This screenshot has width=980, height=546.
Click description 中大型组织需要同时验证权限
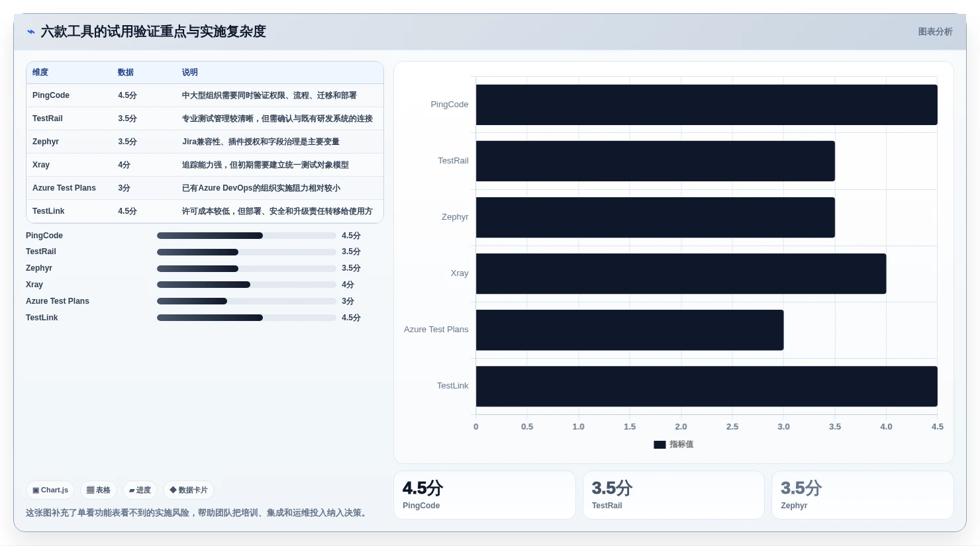coord(269,95)
